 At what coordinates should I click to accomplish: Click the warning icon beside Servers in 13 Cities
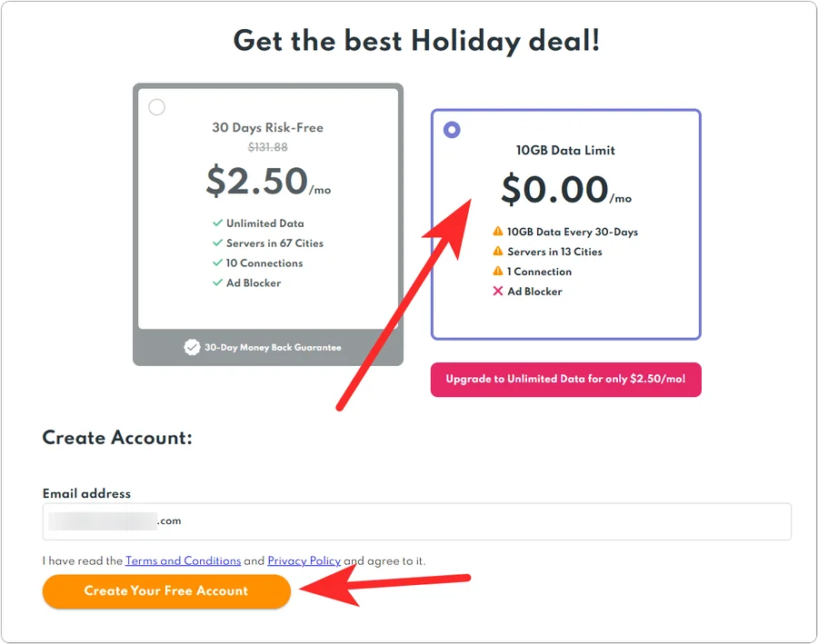coord(497,252)
